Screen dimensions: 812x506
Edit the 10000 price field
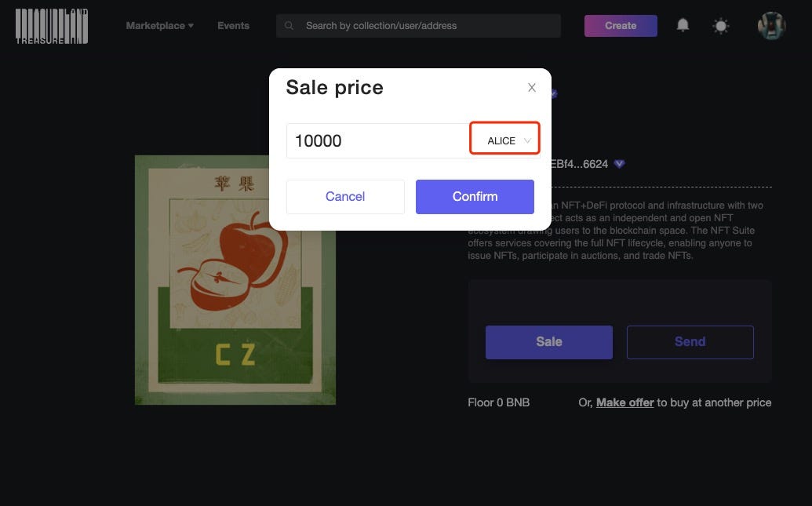coord(378,141)
